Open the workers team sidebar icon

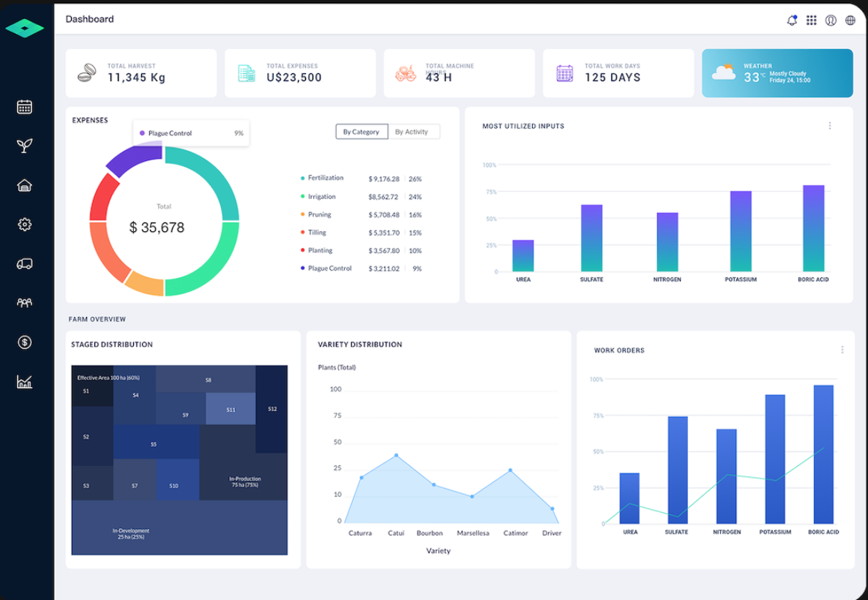(24, 302)
